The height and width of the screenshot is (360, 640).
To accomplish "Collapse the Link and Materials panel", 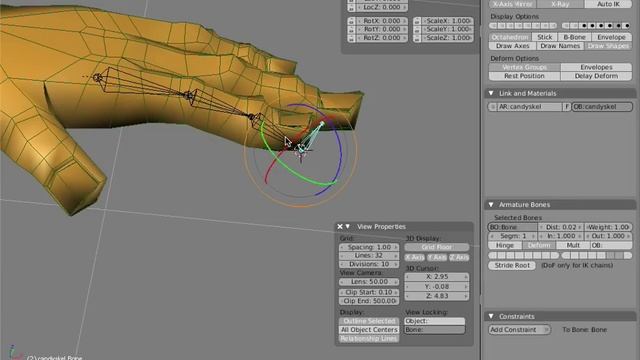I will point(491,93).
